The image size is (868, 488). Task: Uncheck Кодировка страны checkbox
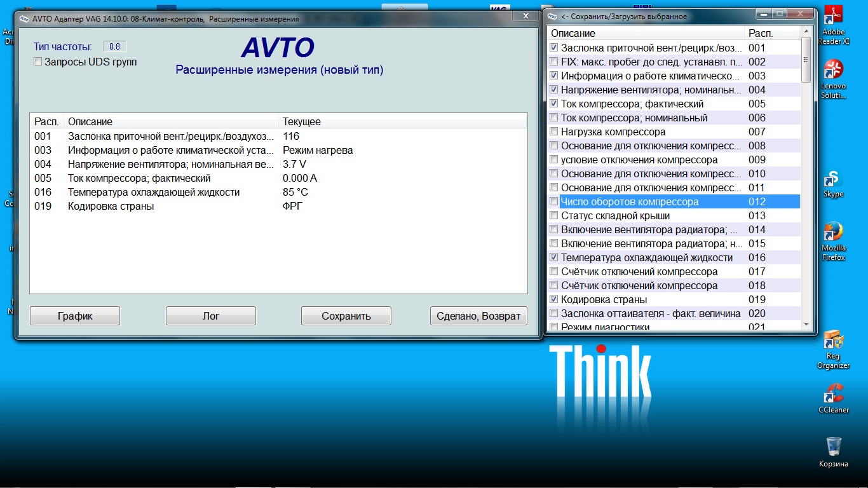coord(554,299)
